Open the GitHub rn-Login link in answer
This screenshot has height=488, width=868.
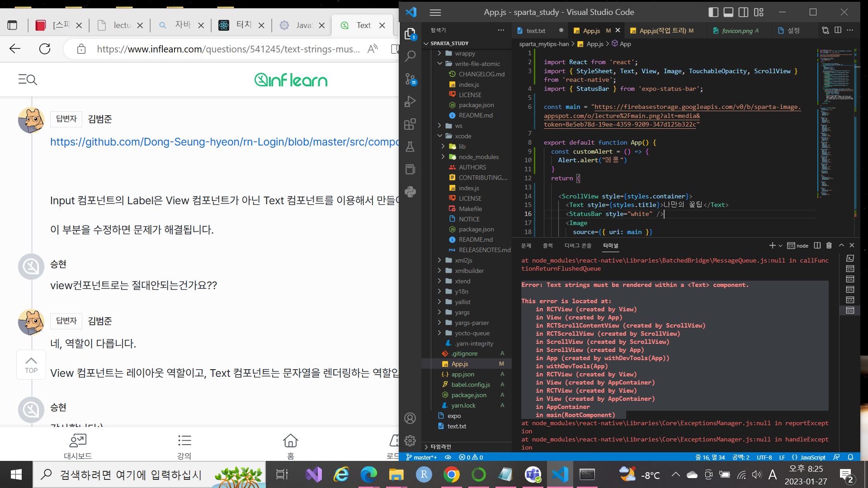pos(224,142)
